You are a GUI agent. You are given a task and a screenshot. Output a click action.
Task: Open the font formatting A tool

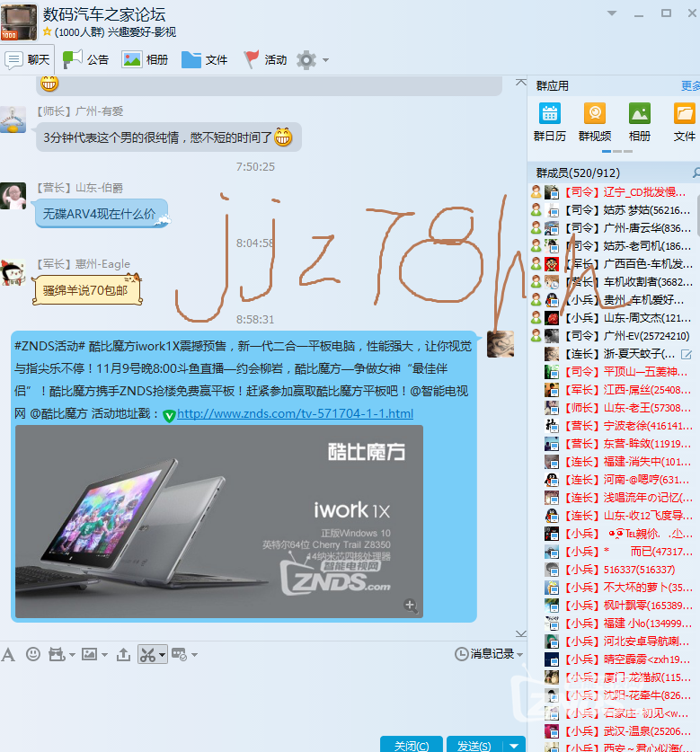[x=8, y=654]
